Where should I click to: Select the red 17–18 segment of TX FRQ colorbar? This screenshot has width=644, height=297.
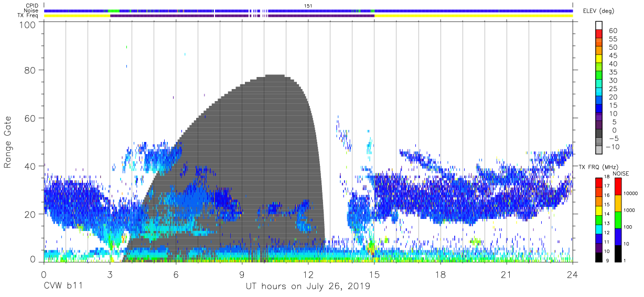[x=598, y=182]
